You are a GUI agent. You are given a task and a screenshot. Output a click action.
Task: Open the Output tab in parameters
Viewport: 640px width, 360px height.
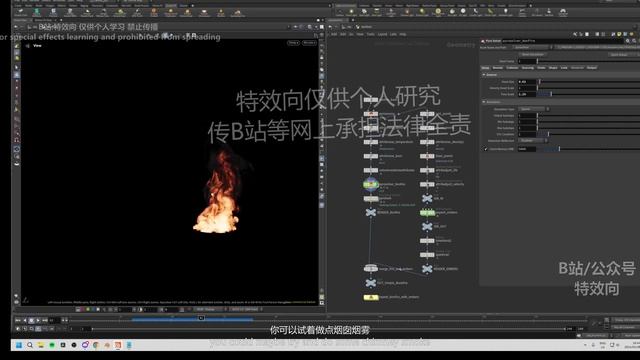(591, 68)
